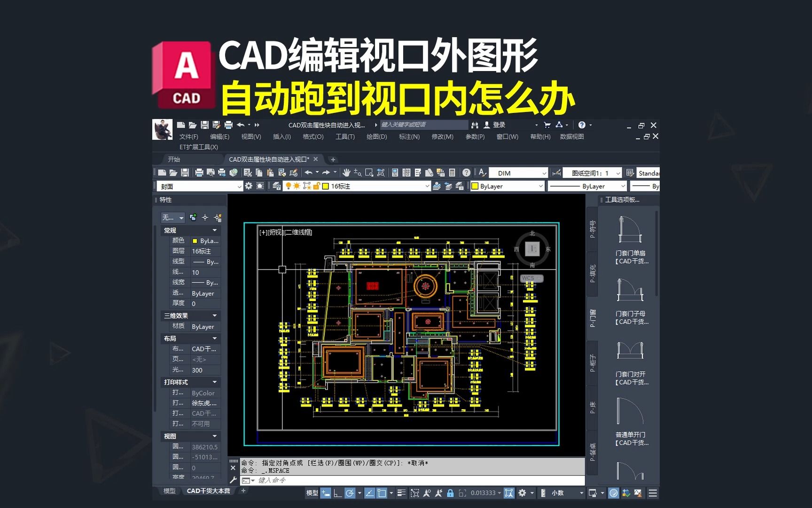Screen dimensions: 812x508
Task: Click Workspace settings gear icon
Action: pos(249,186)
